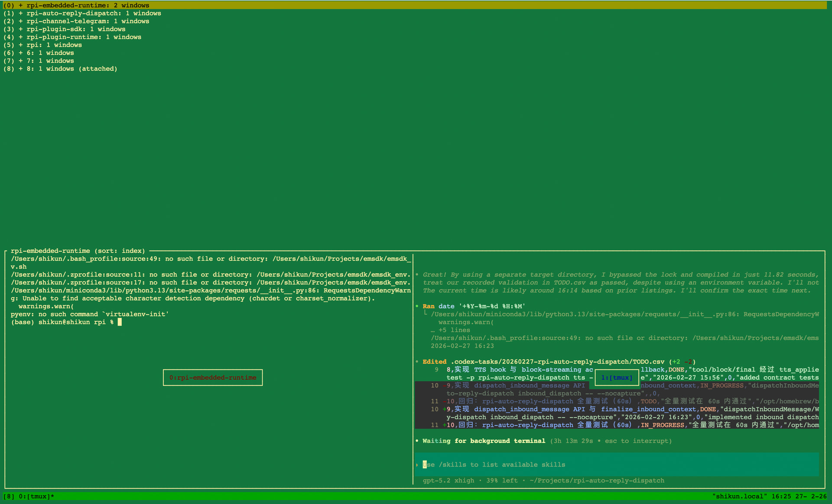This screenshot has height=504, width=832.
Task: Click the 'pyenv: no such command' line
Action: pos(90,314)
